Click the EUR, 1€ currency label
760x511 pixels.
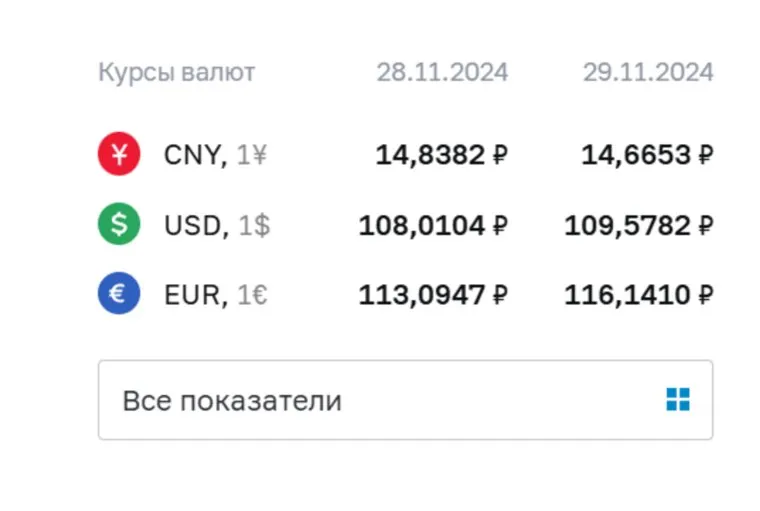click(216, 295)
